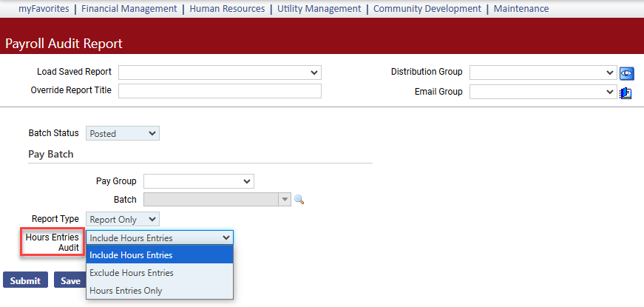Screen dimensions: 644x307
Task: Click the Submit button
Action: 25,280
